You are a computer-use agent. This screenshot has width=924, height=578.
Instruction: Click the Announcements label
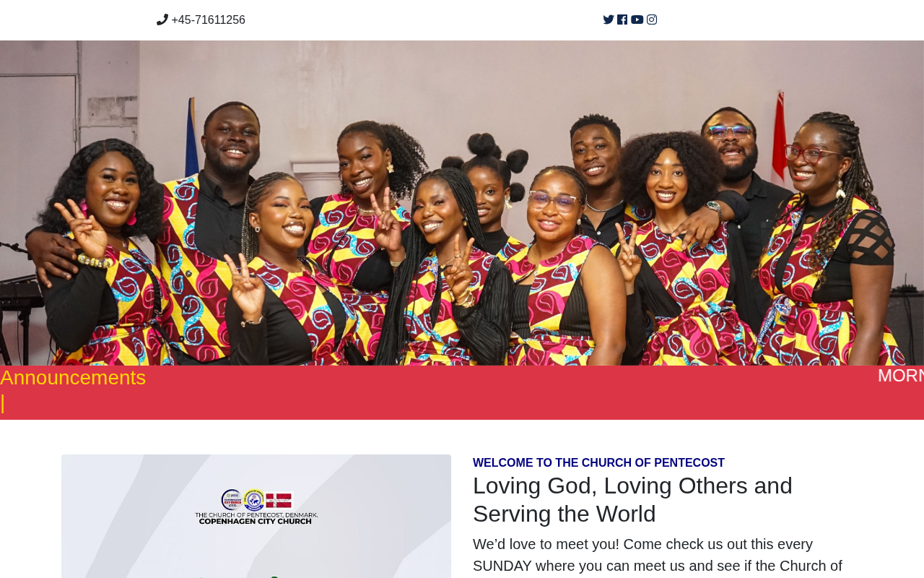[x=73, y=378]
